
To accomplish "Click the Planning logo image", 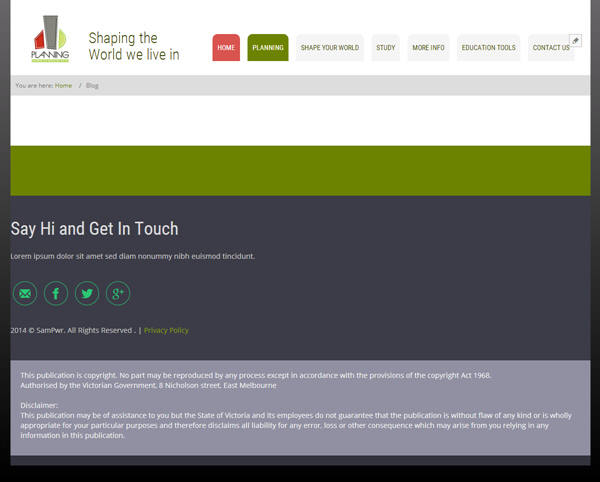I will coord(50,39).
